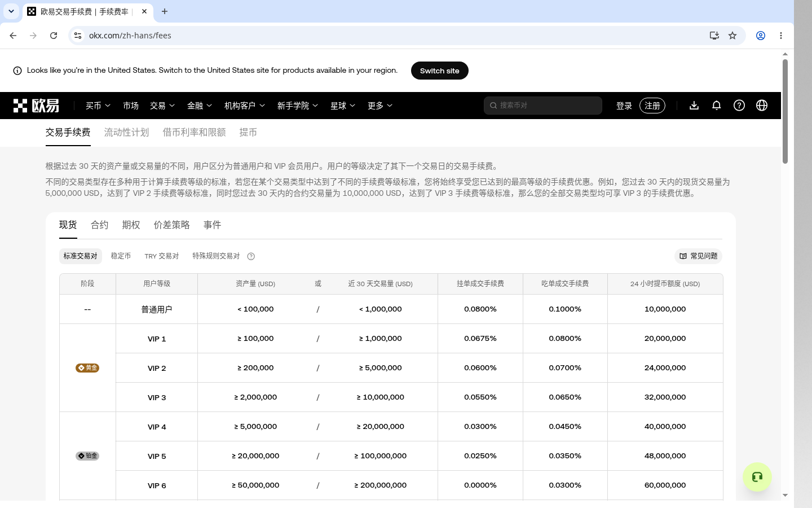Open the notifications bell icon
The height and width of the screenshot is (508, 812).
pos(717,106)
